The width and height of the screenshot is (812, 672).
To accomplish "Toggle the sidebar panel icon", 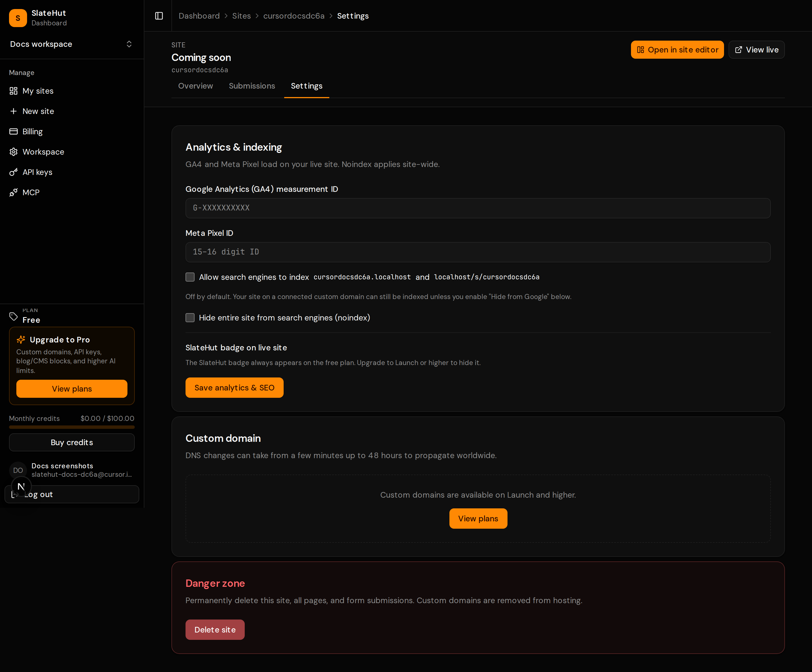I will coord(159,16).
